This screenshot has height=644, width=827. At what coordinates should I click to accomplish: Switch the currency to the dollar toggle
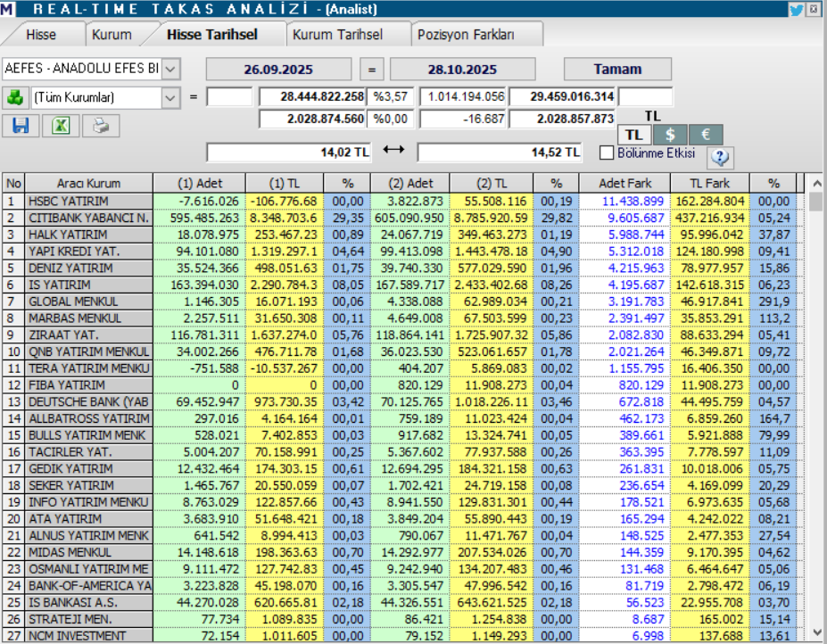pos(670,135)
